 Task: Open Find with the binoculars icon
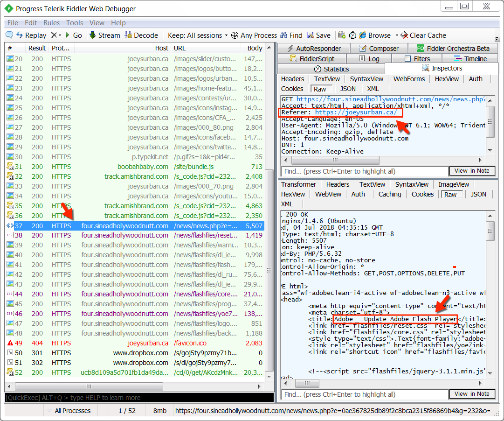tap(284, 35)
